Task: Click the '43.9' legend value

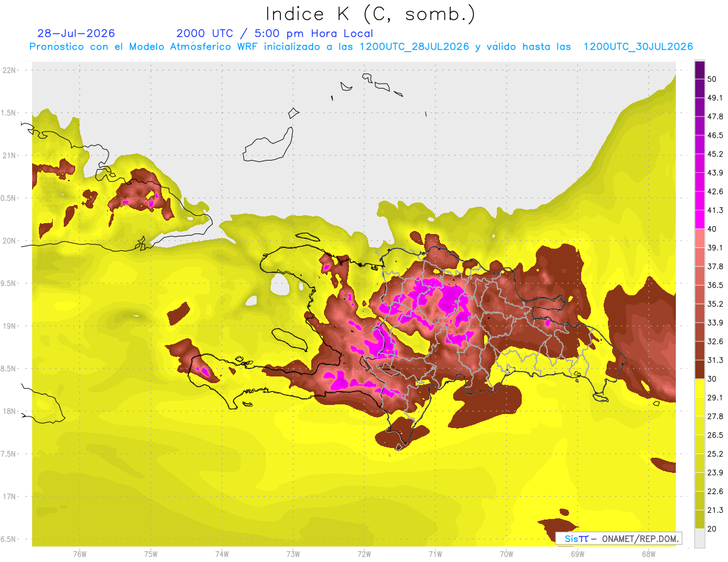Action: click(715, 173)
